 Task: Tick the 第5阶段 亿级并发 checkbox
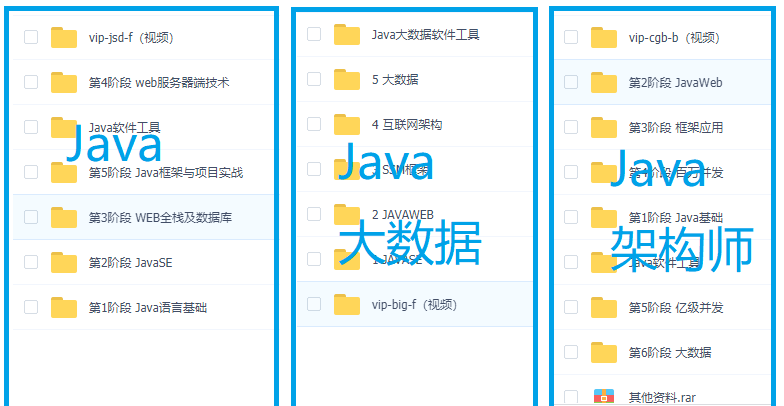571,307
